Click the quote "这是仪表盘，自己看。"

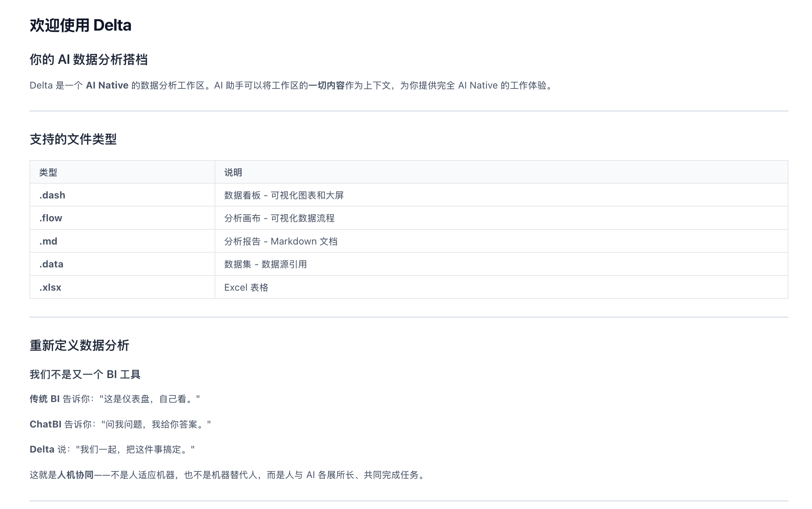coord(150,399)
